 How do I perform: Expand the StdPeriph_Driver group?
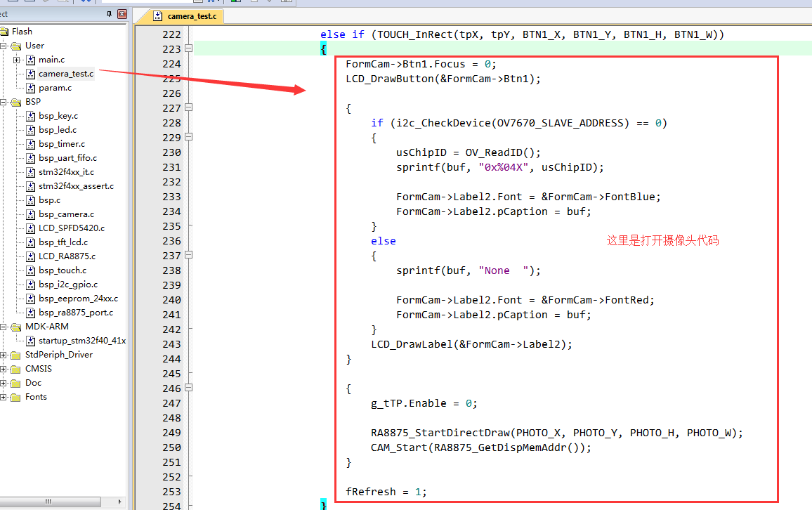pyautogui.click(x=3, y=355)
